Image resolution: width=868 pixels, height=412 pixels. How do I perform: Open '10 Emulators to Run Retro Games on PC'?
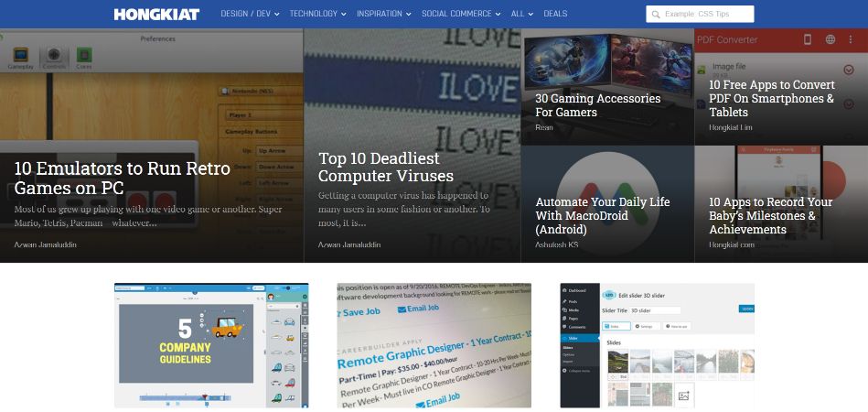coord(123,178)
